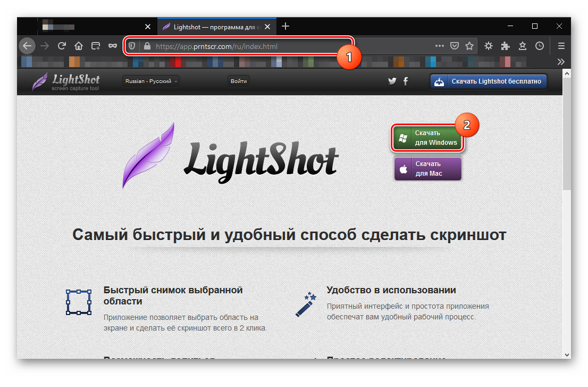
Task: Click the magic wand icon
Action: [x=306, y=304]
